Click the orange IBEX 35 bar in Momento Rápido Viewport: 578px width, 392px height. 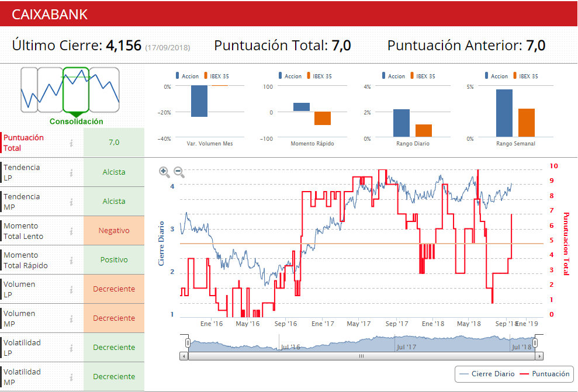click(x=323, y=118)
